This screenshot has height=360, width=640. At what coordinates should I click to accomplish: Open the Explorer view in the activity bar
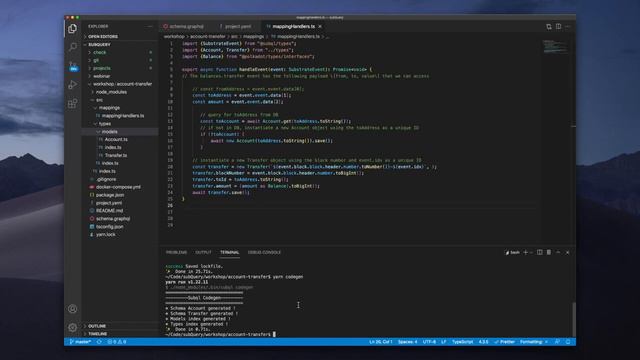pyautogui.click(x=73, y=29)
